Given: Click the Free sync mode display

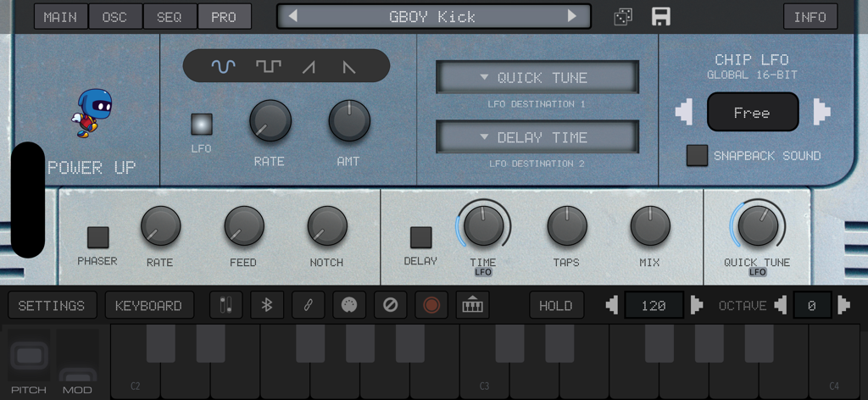Looking at the screenshot, I should pyautogui.click(x=753, y=113).
